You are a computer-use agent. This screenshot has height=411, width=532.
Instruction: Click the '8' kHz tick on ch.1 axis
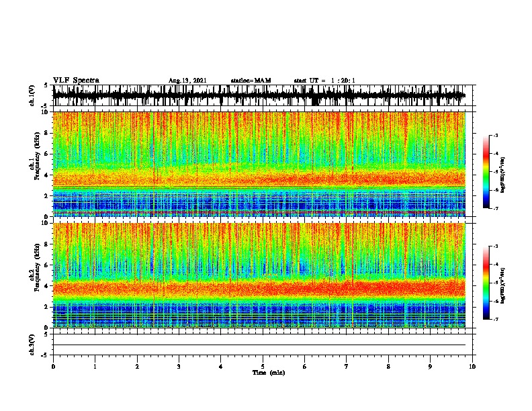(47, 133)
